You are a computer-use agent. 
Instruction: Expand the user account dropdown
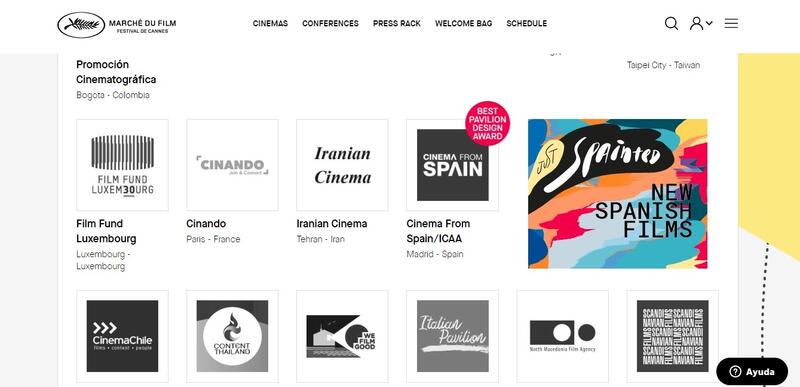[x=701, y=23]
